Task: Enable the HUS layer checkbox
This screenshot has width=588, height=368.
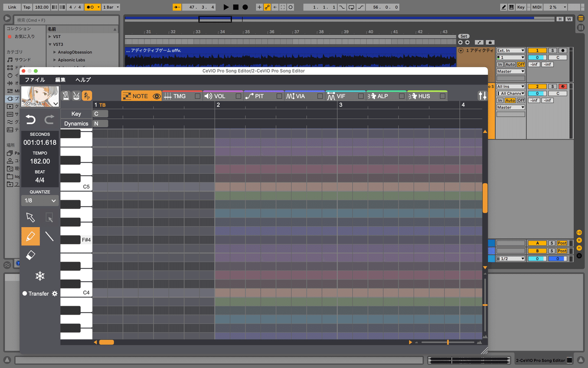Action: click(x=442, y=96)
